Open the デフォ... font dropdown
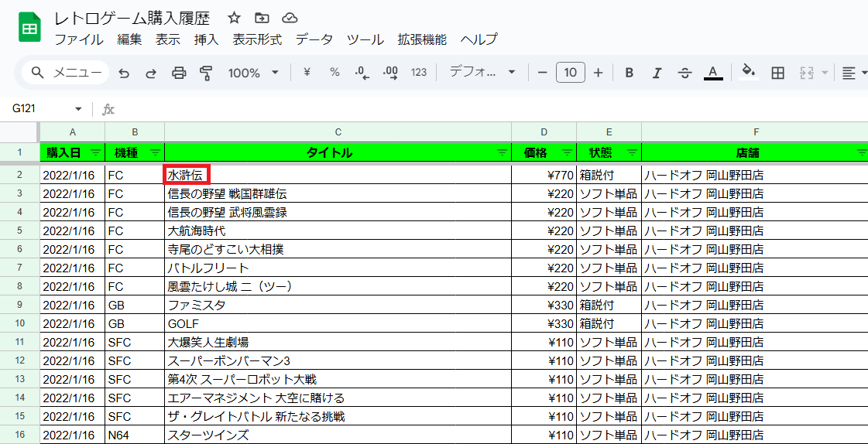 click(482, 73)
